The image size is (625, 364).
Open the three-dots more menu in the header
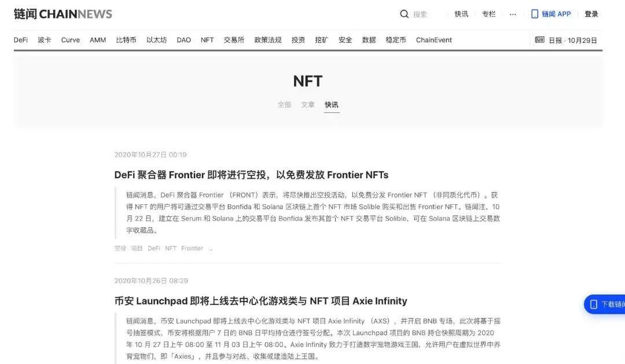tap(513, 14)
